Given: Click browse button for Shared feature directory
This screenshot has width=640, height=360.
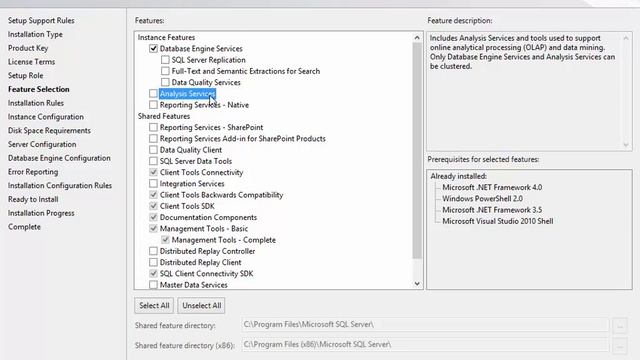Looking at the screenshot, I should 620,326.
